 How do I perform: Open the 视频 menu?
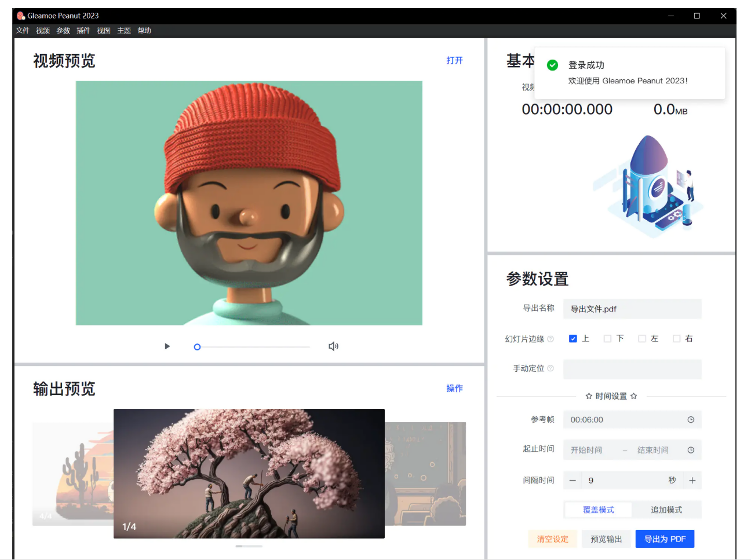pos(43,31)
